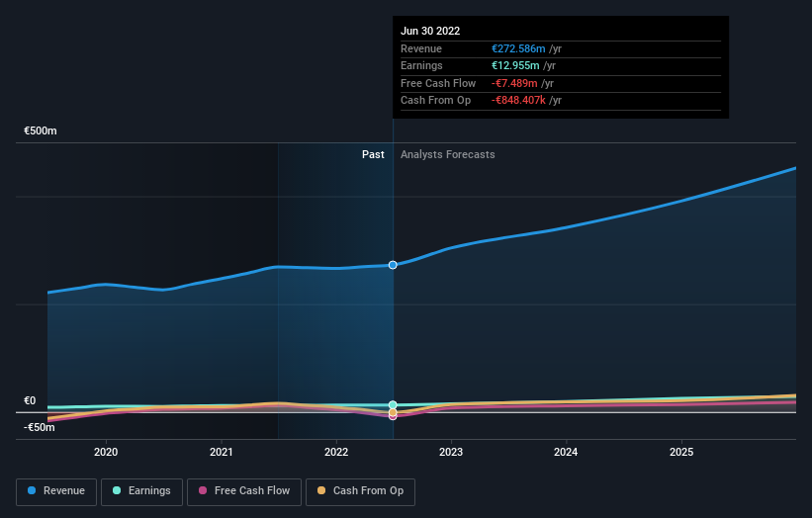This screenshot has width=812, height=518.
Task: Click the 2021 x-axis label
Action: point(222,452)
